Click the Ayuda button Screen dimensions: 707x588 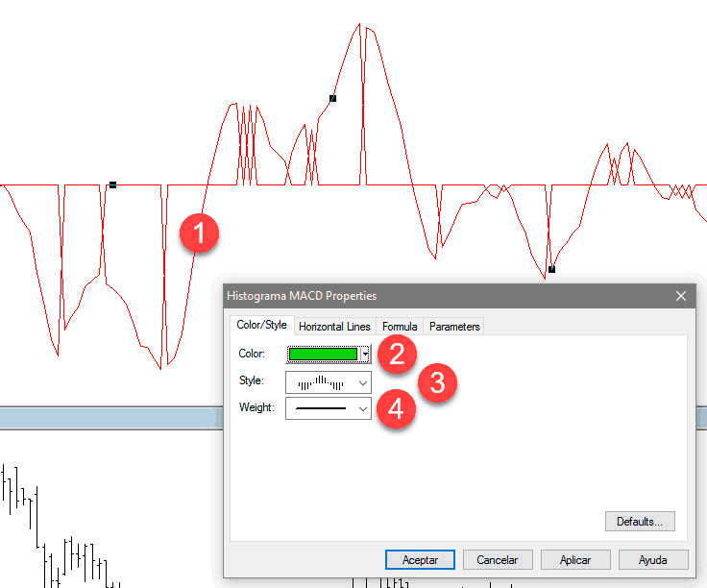point(653,559)
